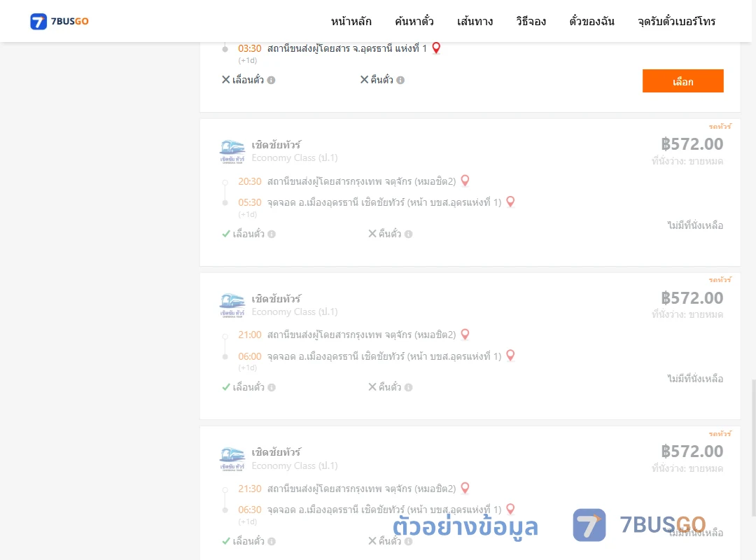756x560 pixels.
Task: Open map pin for 03:30 Udon Thani station
Action: click(x=436, y=48)
